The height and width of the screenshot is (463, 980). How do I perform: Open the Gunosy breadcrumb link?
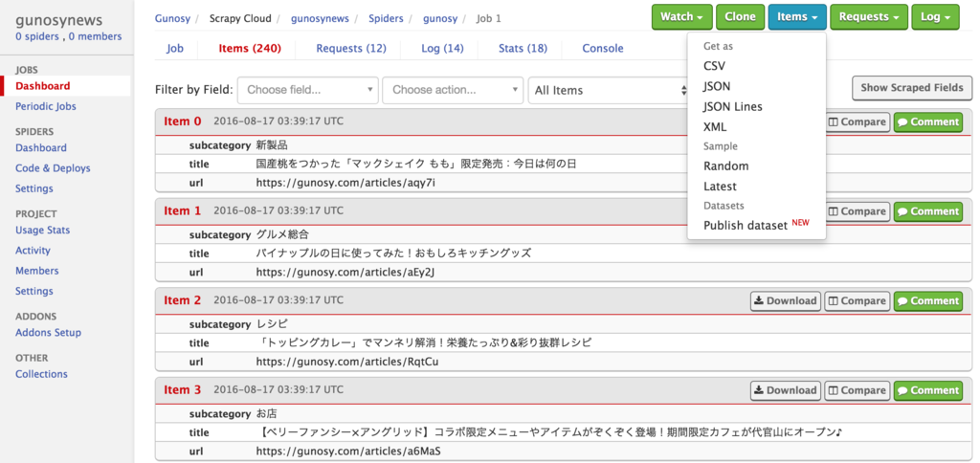(172, 18)
